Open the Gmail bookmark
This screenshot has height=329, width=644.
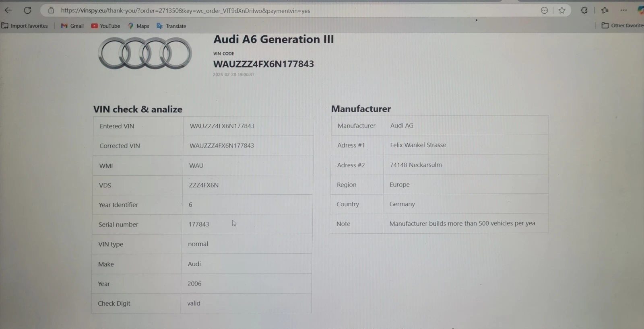click(x=72, y=26)
